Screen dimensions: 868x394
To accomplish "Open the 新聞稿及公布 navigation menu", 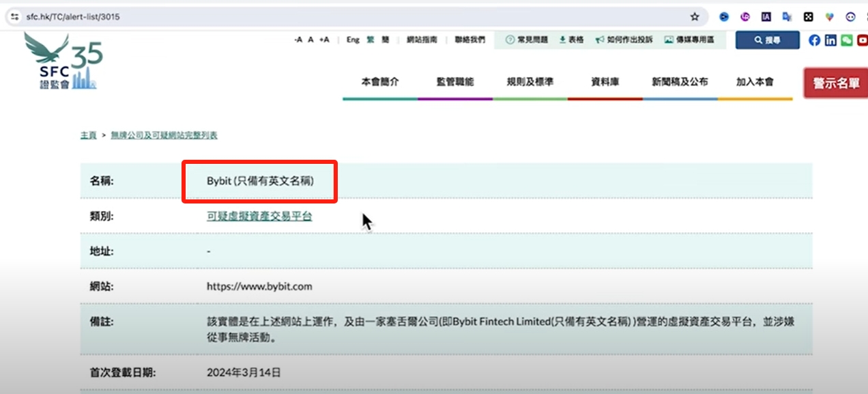I will (x=680, y=82).
